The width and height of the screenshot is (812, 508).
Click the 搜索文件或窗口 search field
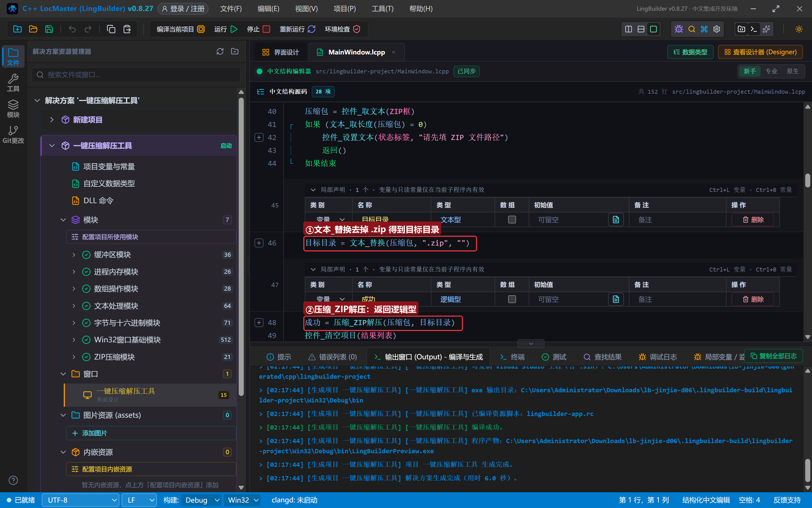136,75
